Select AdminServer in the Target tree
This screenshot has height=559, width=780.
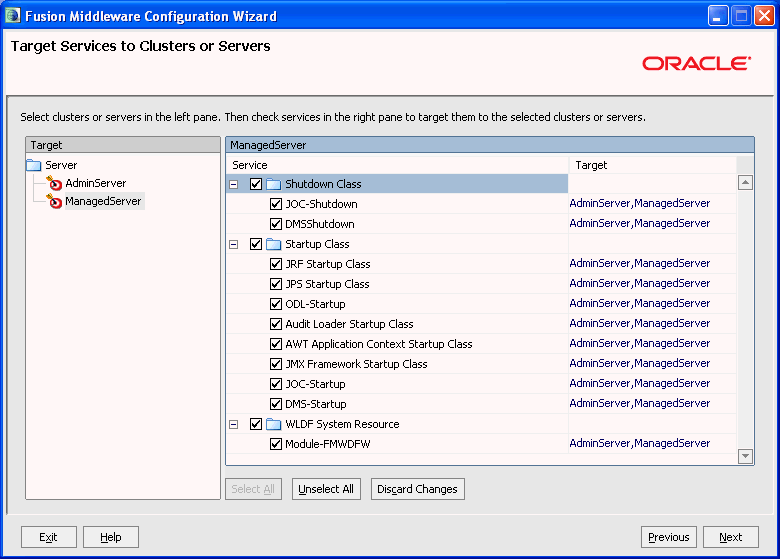96,183
